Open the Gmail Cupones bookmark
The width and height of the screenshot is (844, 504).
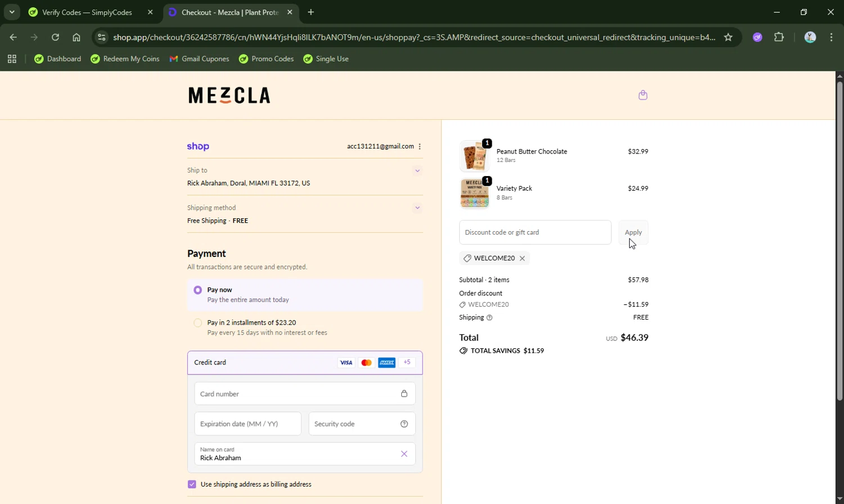click(x=199, y=59)
